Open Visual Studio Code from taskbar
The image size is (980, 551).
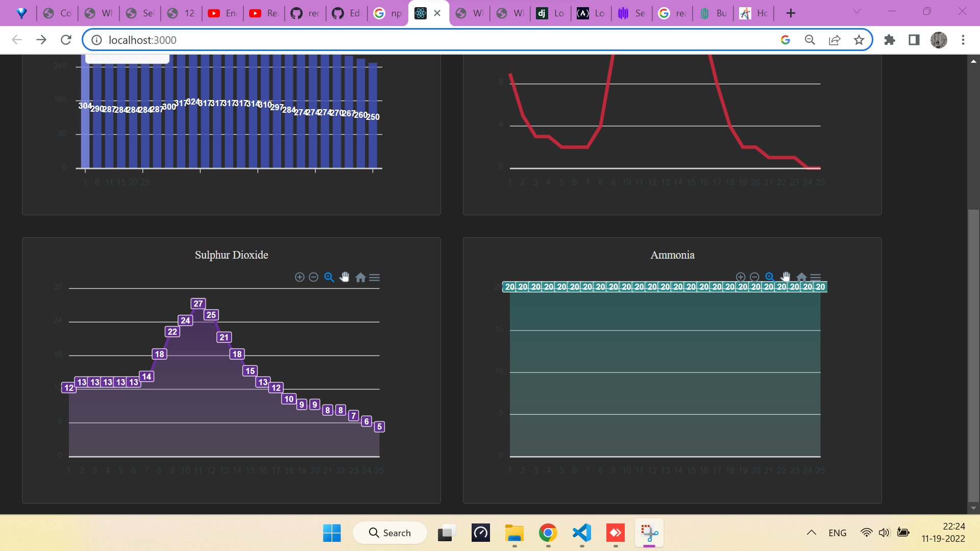coord(582,533)
